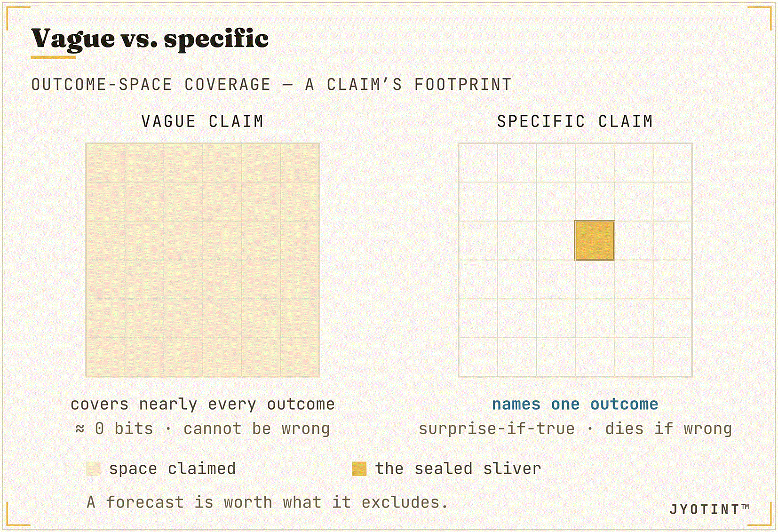Click the 'VAGUE CLAIM' heading
The image size is (778, 532).
202,121
